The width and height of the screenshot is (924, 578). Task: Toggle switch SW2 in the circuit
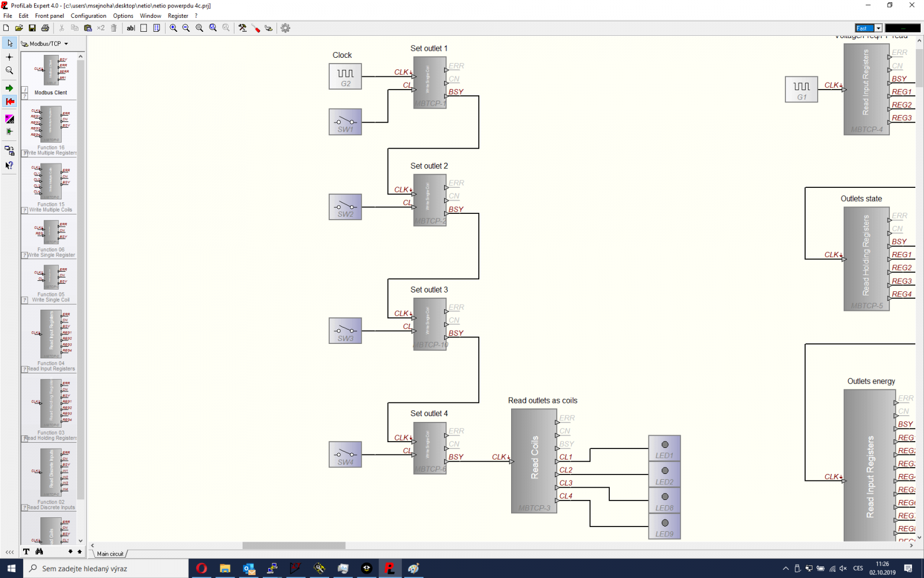345,207
